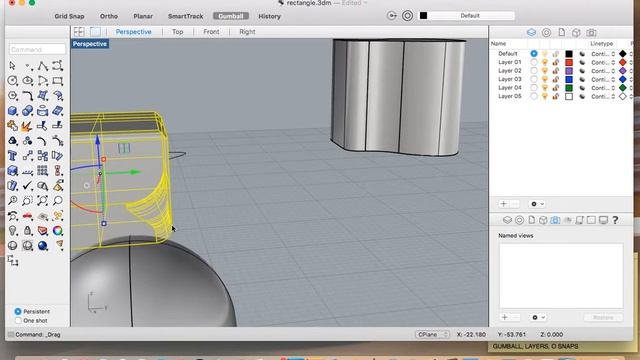
Task: Select the One shot radio button
Action: [x=18, y=321]
